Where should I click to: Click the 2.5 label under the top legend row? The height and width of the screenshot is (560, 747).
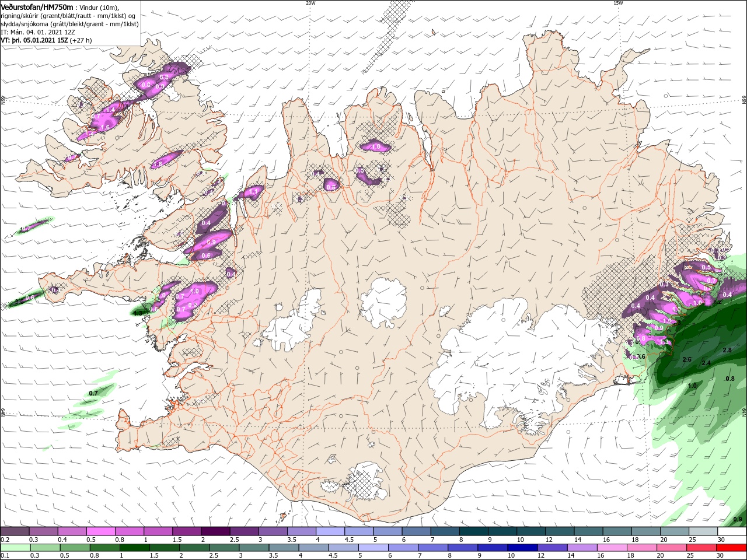234,540
